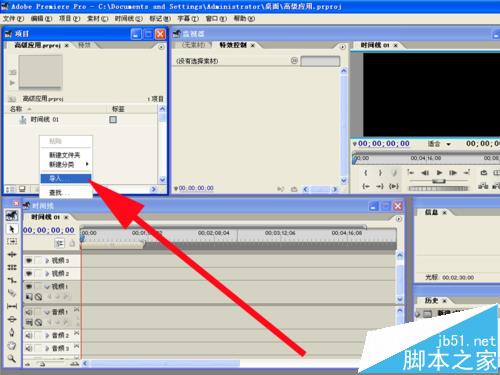This screenshot has width=500, height=375.
Task: Open the 文件 menu
Action: 13,19
